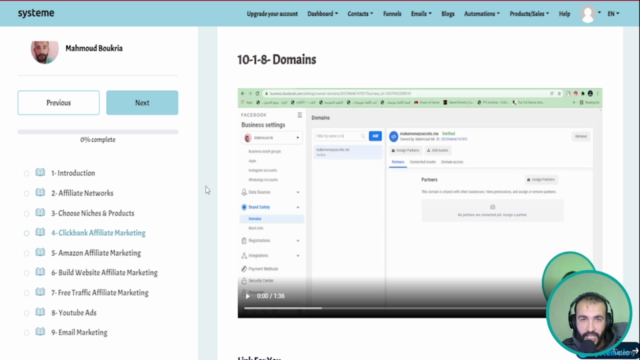Click book icon beside 8- Youtube Ads
640x360 pixels.
(40, 312)
